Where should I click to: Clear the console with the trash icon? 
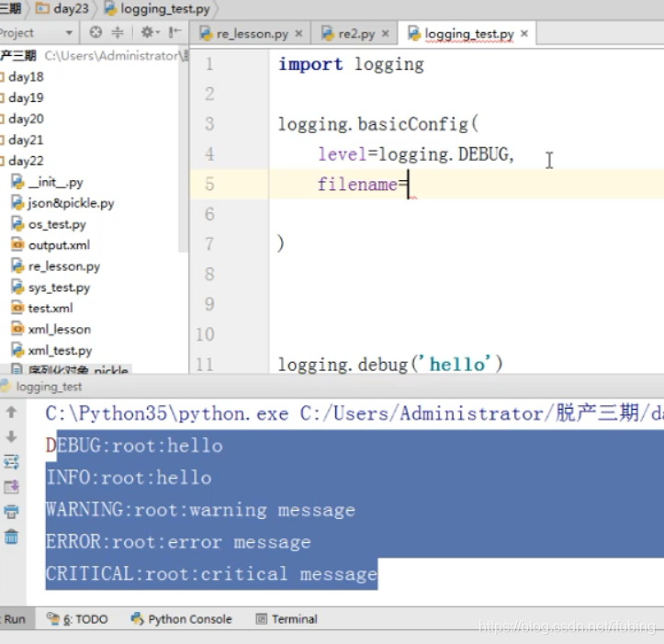(x=11, y=537)
